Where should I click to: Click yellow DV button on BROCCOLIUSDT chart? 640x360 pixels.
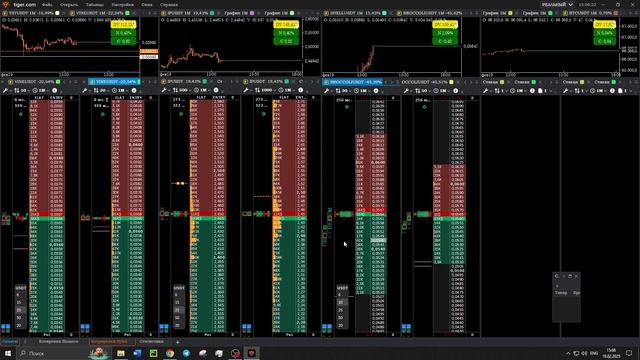[444, 25]
